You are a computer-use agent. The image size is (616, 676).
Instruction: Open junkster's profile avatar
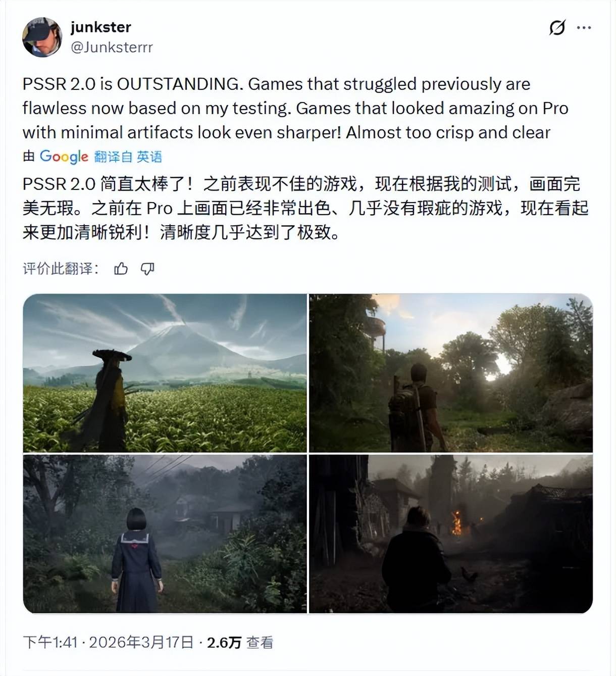(x=42, y=37)
